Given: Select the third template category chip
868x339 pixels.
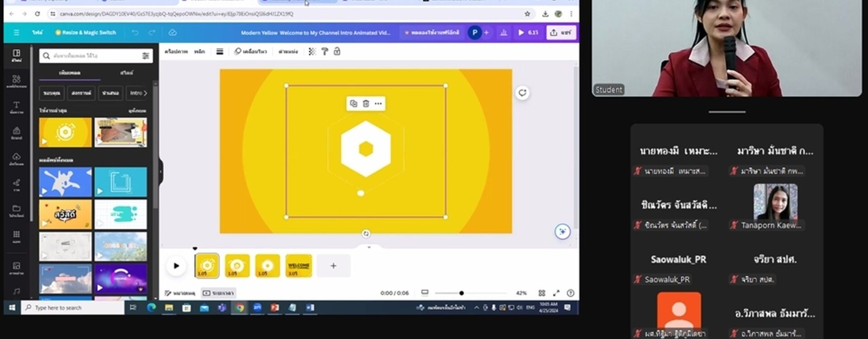Looking at the screenshot, I should (110, 93).
